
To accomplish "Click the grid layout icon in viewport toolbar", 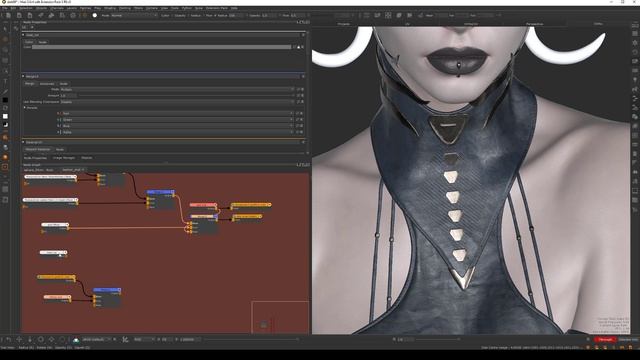I will (x=388, y=16).
